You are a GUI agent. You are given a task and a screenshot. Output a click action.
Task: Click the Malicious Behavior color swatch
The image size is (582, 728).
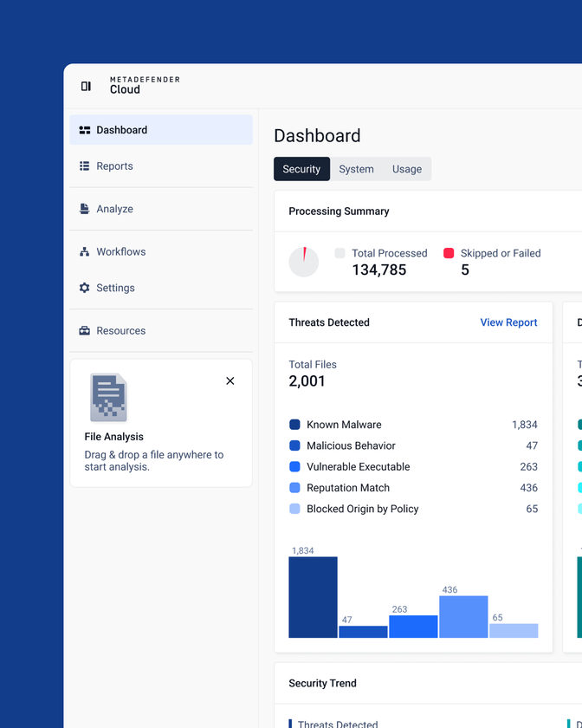click(x=294, y=445)
